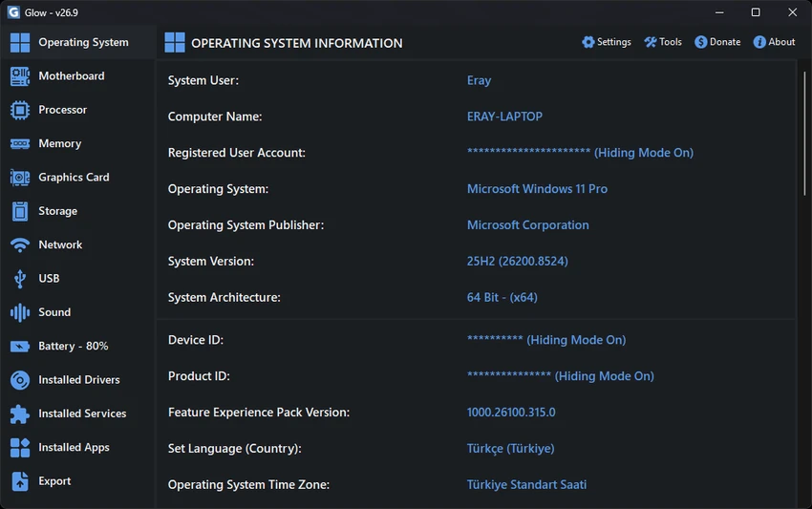Screen dimensions: 812x509
Task: Click the hidden Registered User Account value
Action: [580, 153]
